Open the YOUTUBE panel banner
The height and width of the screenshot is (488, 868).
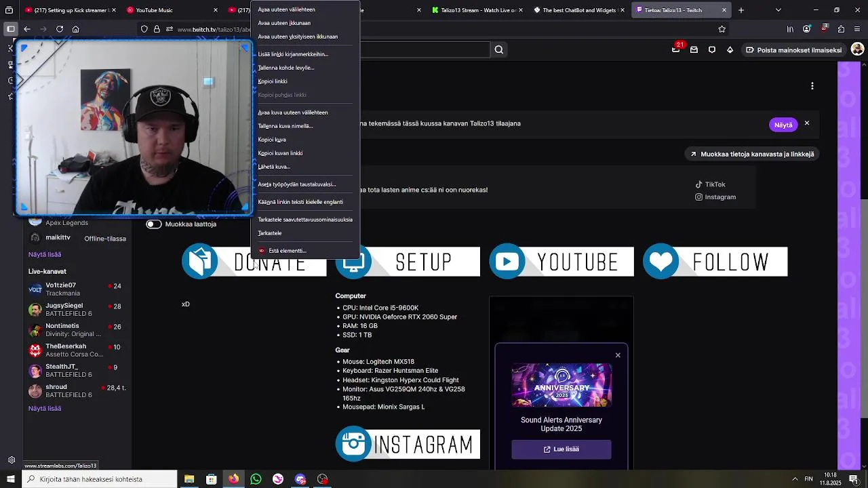coord(561,262)
